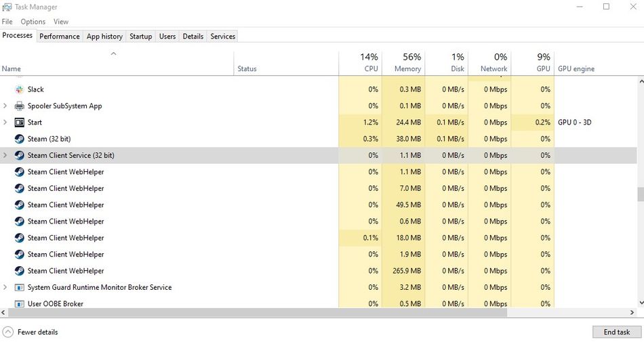
Task: Click the Fewer details link
Action: 38,332
